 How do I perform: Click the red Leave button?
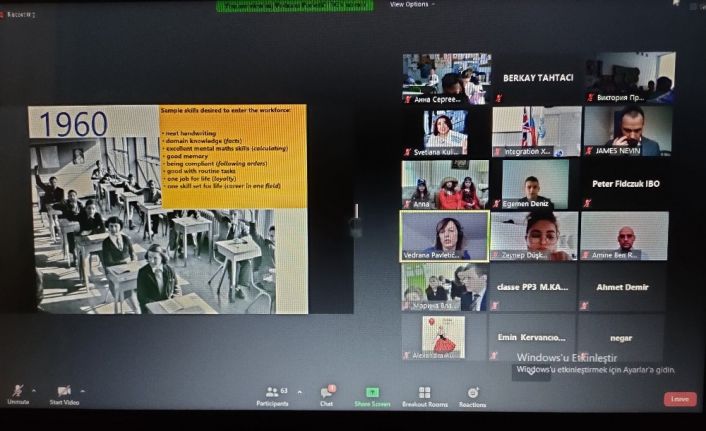[680, 399]
